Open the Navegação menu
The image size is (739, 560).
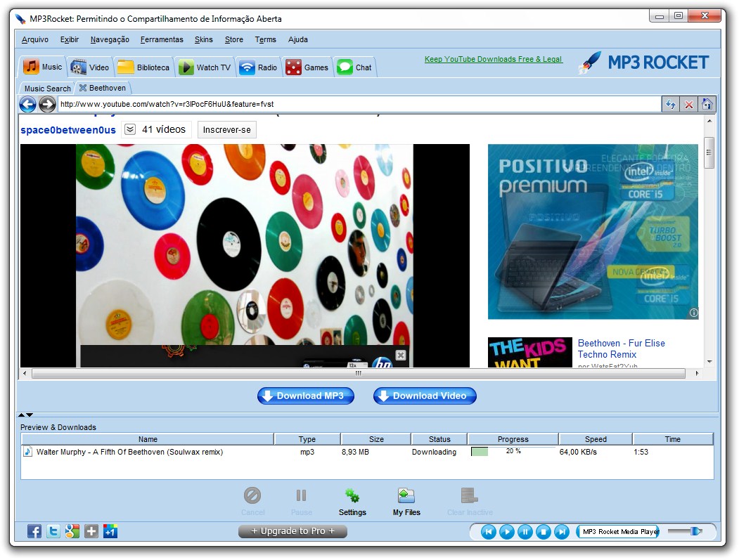point(110,39)
